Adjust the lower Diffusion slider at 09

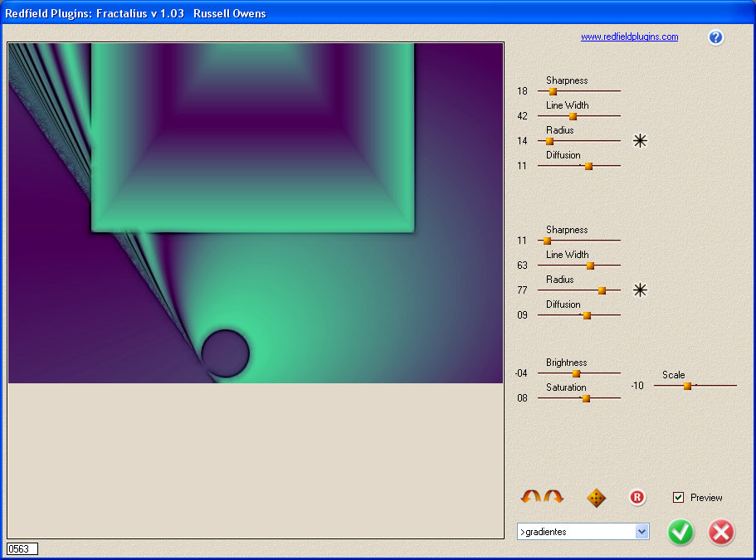[x=587, y=315]
